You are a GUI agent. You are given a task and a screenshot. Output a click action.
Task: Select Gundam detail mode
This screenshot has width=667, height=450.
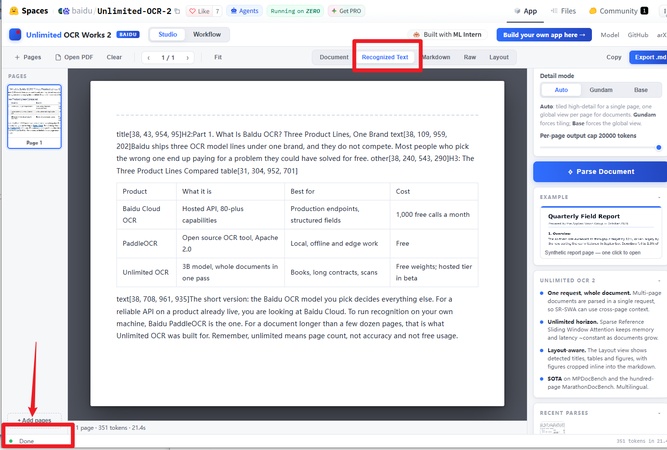tap(601, 90)
